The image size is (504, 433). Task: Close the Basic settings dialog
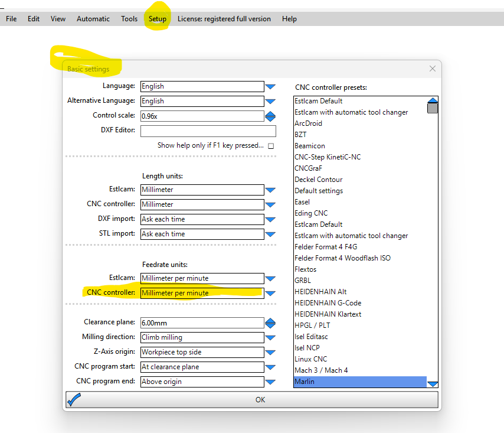pos(433,69)
